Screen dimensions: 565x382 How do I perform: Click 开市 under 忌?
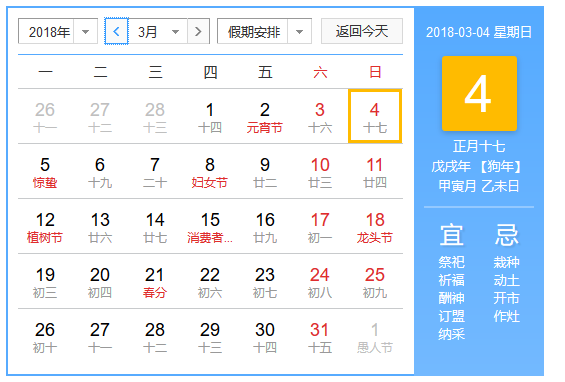pos(507,298)
